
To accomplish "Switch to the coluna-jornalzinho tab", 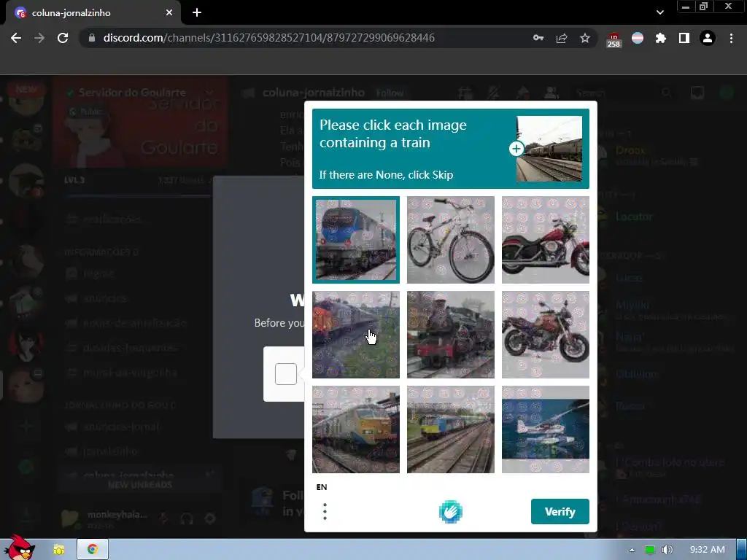I will (x=93, y=13).
